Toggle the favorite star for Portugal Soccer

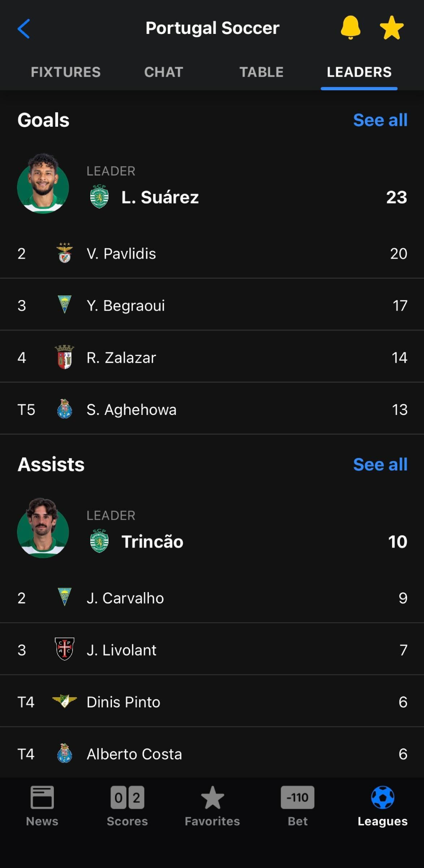coord(391,28)
